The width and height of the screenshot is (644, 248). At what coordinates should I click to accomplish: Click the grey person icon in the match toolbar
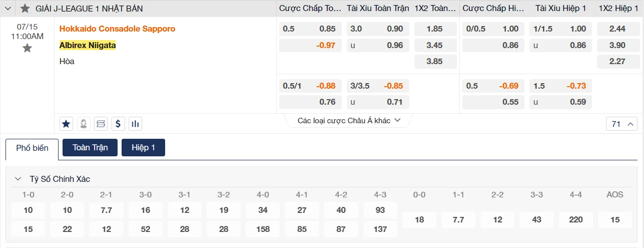(x=83, y=123)
